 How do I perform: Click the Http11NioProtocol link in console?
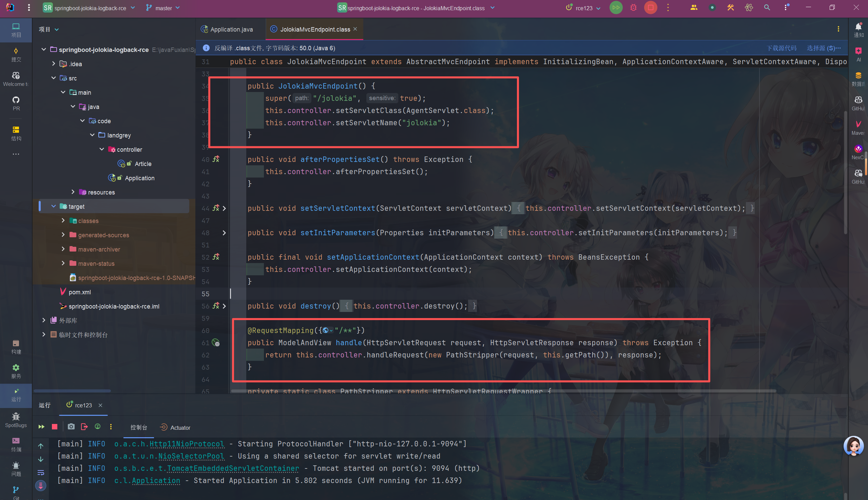[x=187, y=444]
